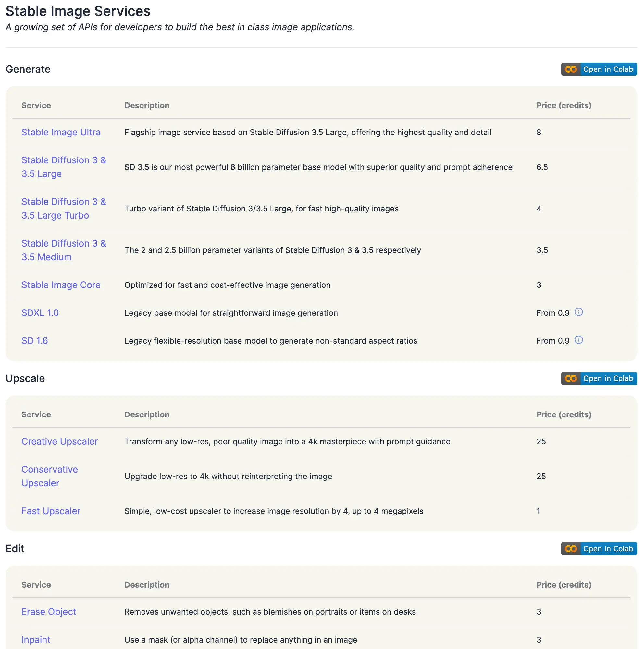644x649 pixels.
Task: Open the SDXL 1.0 service link
Action: click(40, 313)
